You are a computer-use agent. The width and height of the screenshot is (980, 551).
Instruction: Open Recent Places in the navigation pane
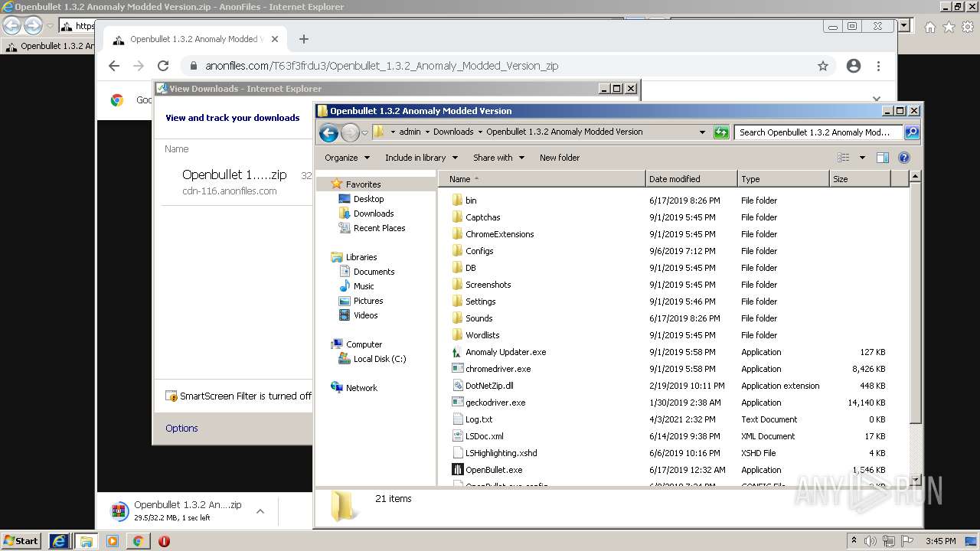[x=379, y=228]
